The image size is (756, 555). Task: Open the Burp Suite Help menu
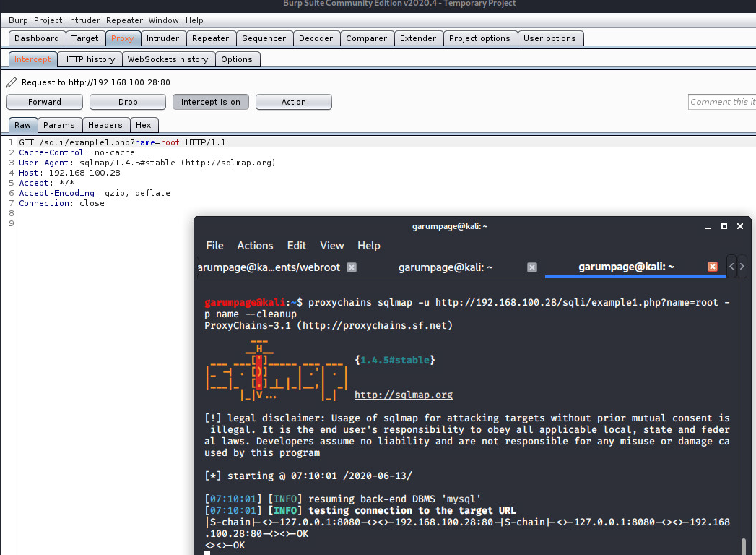click(x=194, y=20)
